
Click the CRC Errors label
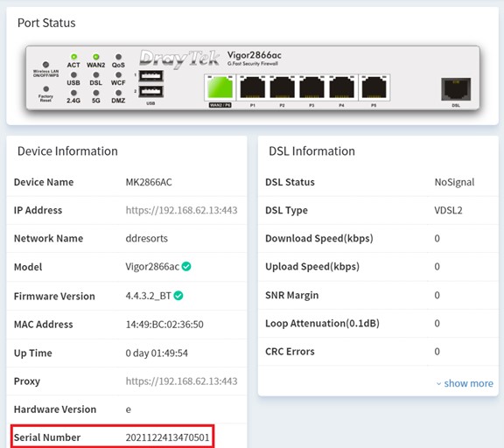coord(290,352)
